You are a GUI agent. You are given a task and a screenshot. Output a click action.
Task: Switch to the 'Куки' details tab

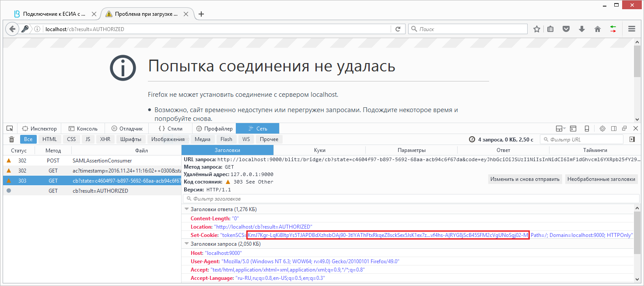tap(319, 150)
